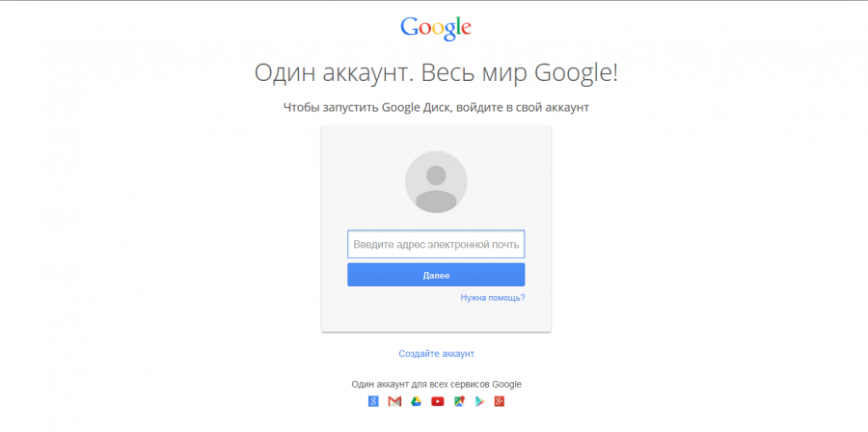Click the blue capital G of the logo
The image size is (868, 432).
(x=410, y=27)
